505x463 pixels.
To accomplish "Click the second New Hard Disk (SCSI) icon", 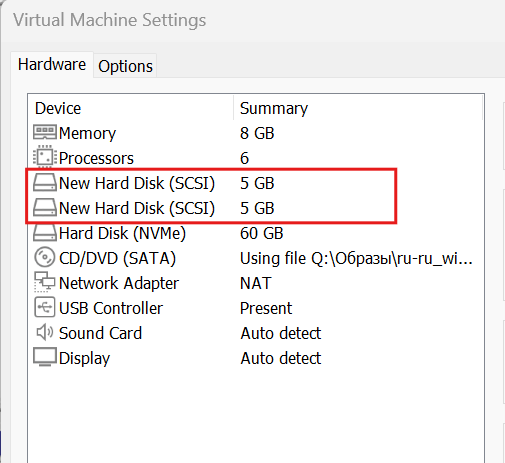I will pyautogui.click(x=45, y=207).
